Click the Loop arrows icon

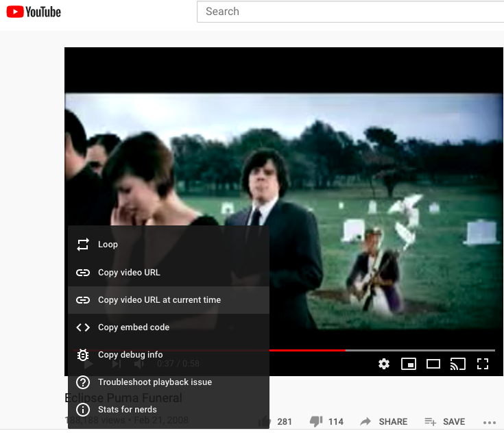click(x=83, y=245)
